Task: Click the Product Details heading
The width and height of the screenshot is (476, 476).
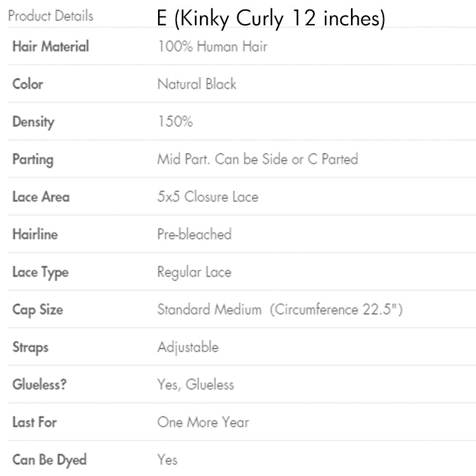Action: pyautogui.click(x=50, y=16)
